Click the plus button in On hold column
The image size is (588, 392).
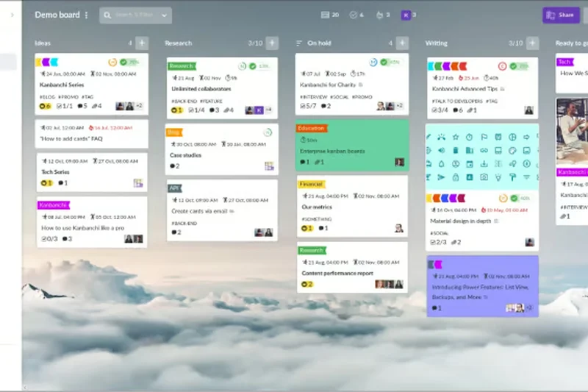[x=402, y=43]
